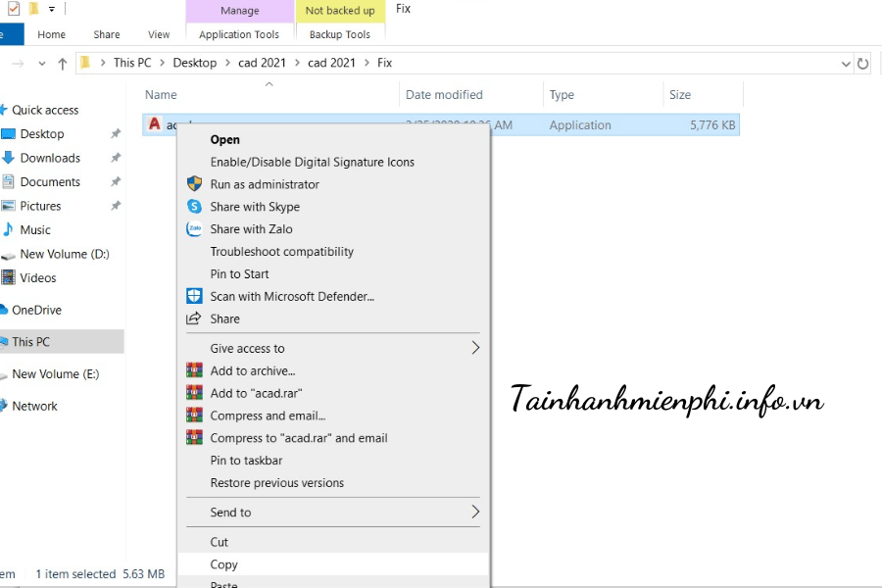This screenshot has height=588, width=882.
Task: Click the up arrow navigation icon
Action: click(x=63, y=63)
